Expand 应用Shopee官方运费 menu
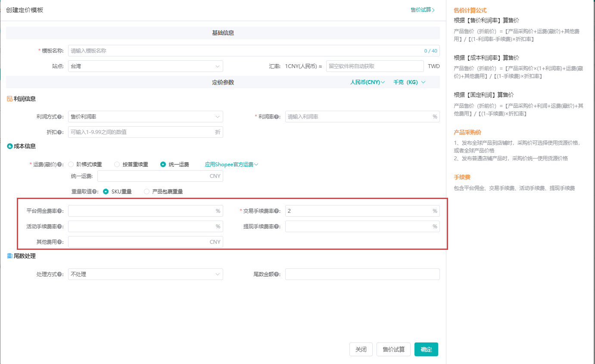The height and width of the screenshot is (364, 595). pyautogui.click(x=231, y=165)
